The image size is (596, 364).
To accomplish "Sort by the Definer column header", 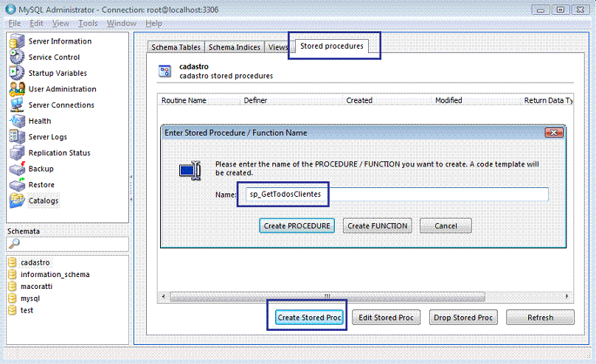I will point(291,100).
